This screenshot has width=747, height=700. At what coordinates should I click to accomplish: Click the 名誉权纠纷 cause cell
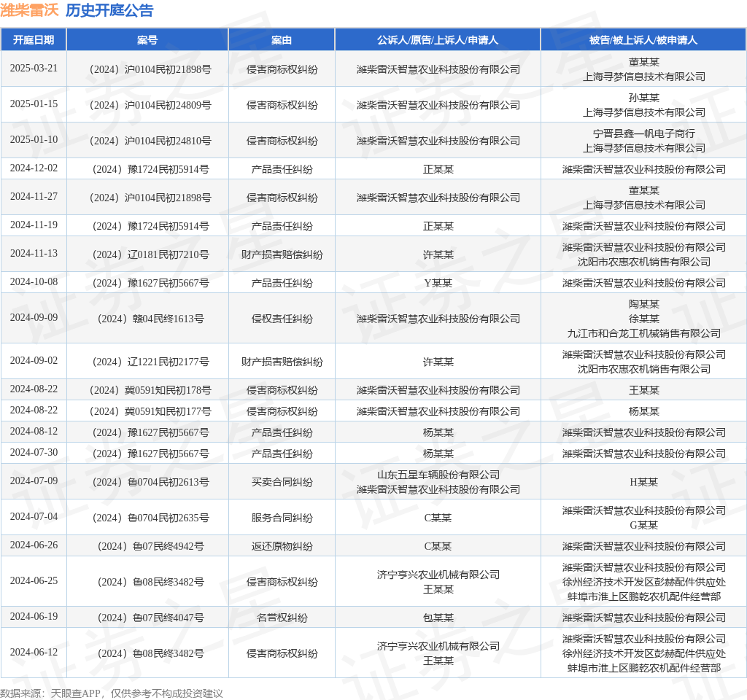[282, 618]
